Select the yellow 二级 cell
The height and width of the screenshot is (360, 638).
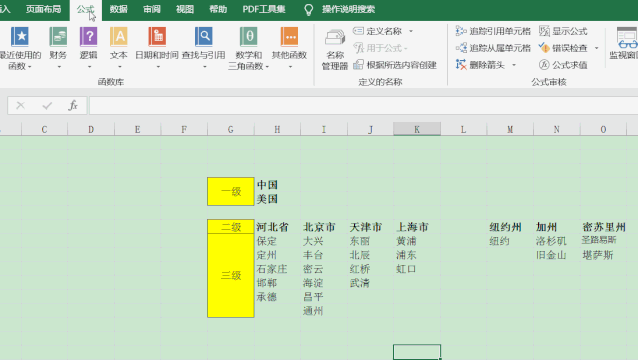coord(231,227)
